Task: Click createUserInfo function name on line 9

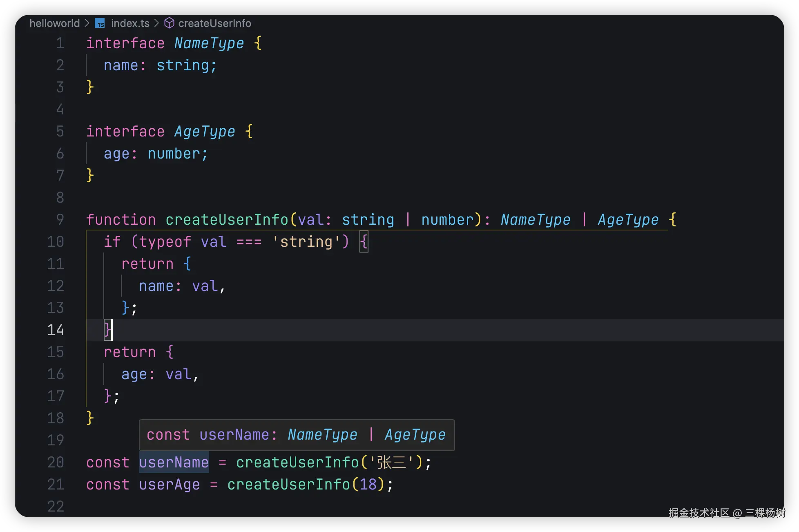Action: (x=227, y=220)
